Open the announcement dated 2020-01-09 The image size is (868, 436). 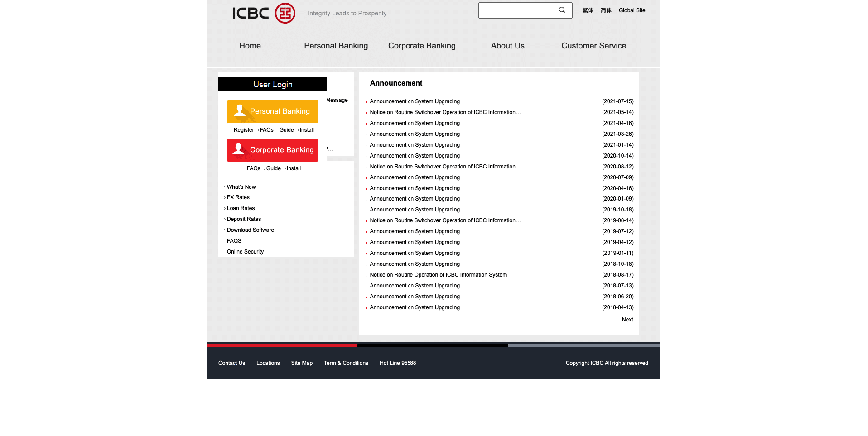pos(415,199)
